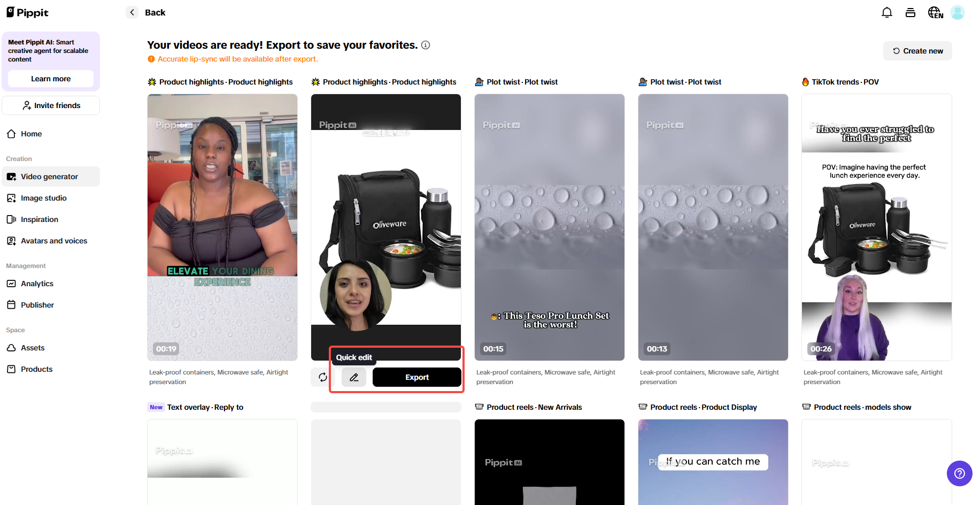
Task: Click the Image studio icon
Action: click(11, 198)
